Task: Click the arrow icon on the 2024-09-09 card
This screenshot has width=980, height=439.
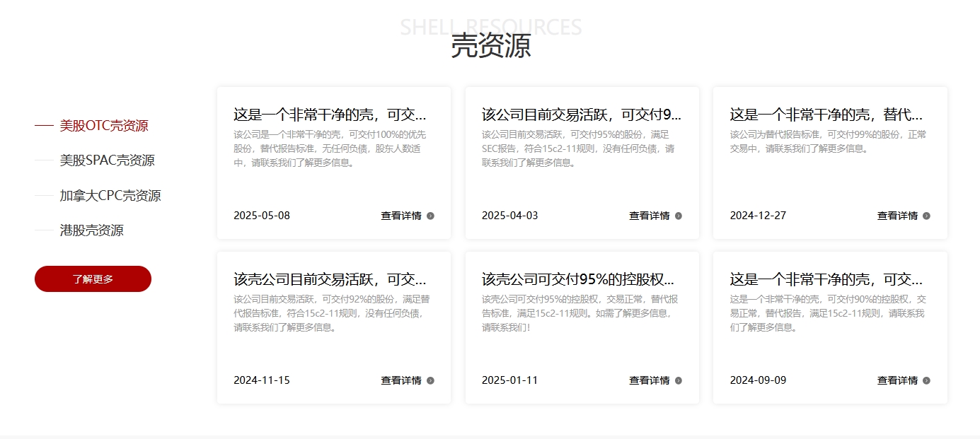Action: 926,381
